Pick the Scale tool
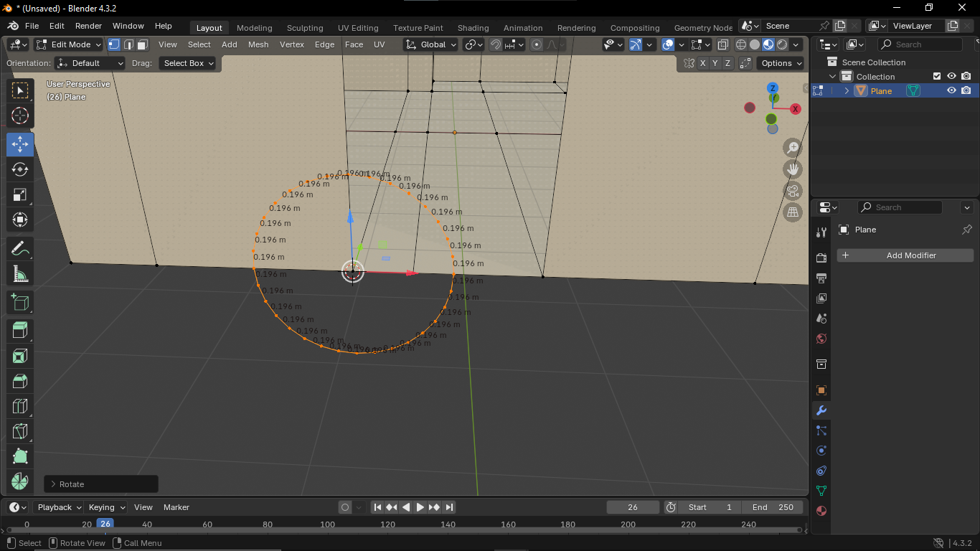This screenshot has width=980, height=551. pyautogui.click(x=20, y=194)
